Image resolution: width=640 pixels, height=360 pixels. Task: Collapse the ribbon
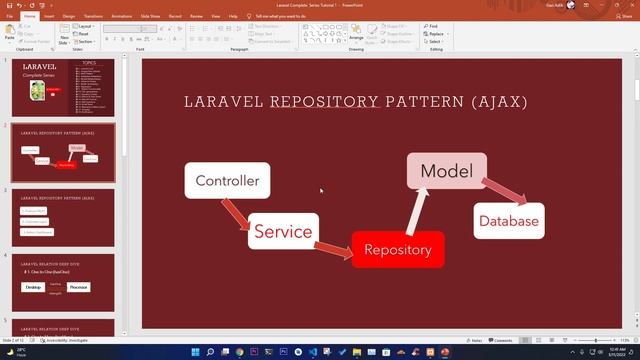point(636,49)
